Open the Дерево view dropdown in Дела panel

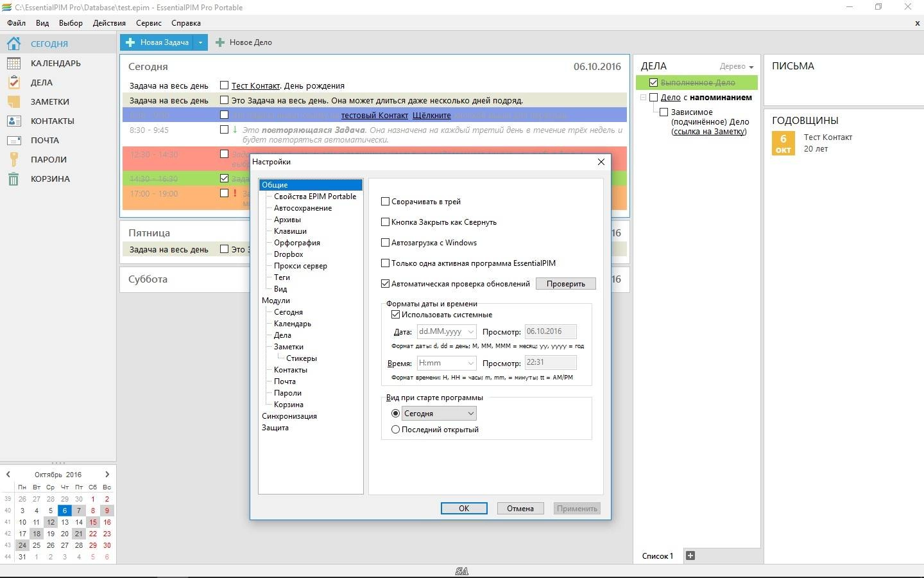click(737, 66)
